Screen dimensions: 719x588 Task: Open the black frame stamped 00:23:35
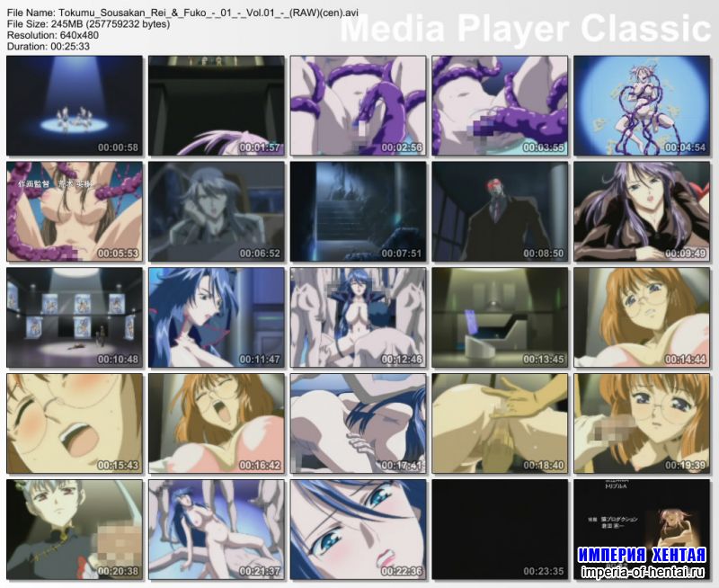500,530
